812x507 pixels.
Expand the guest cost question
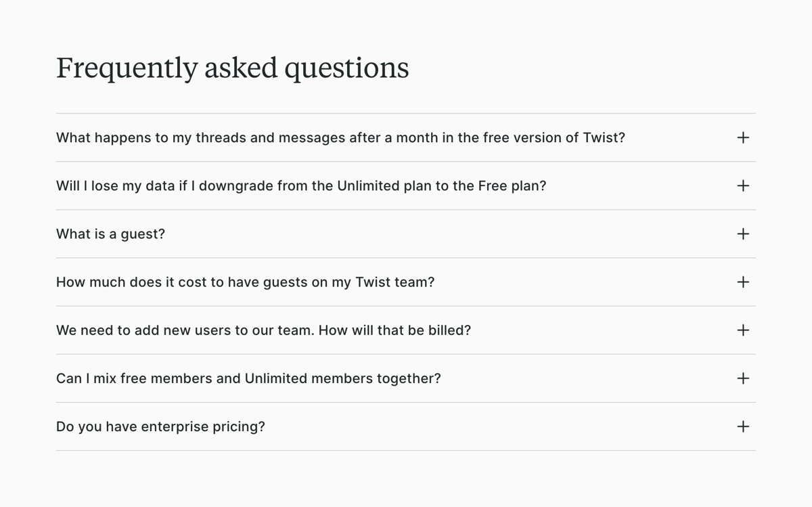pyautogui.click(x=743, y=282)
